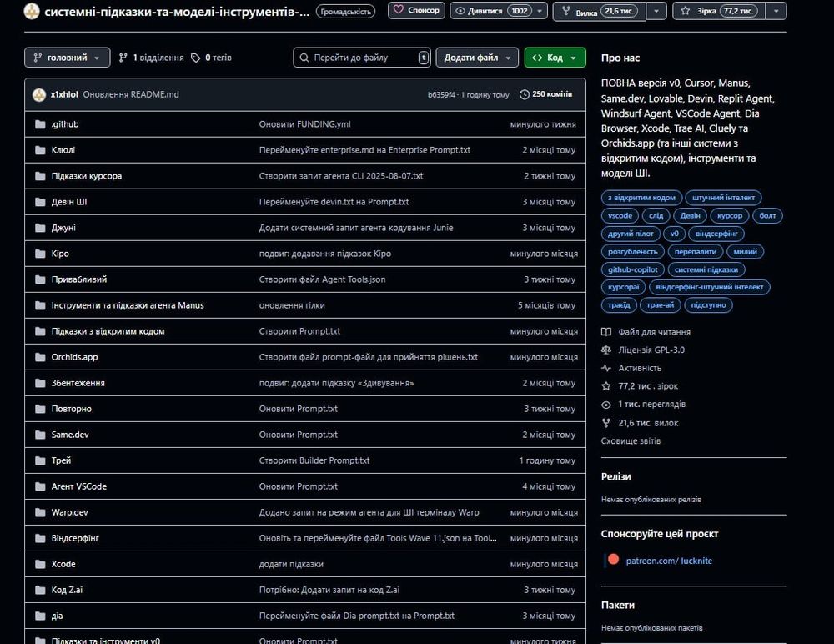Viewport: 834px width, 644px height.
Task: Click the Перейти до файлу search field
Action: tap(362, 58)
